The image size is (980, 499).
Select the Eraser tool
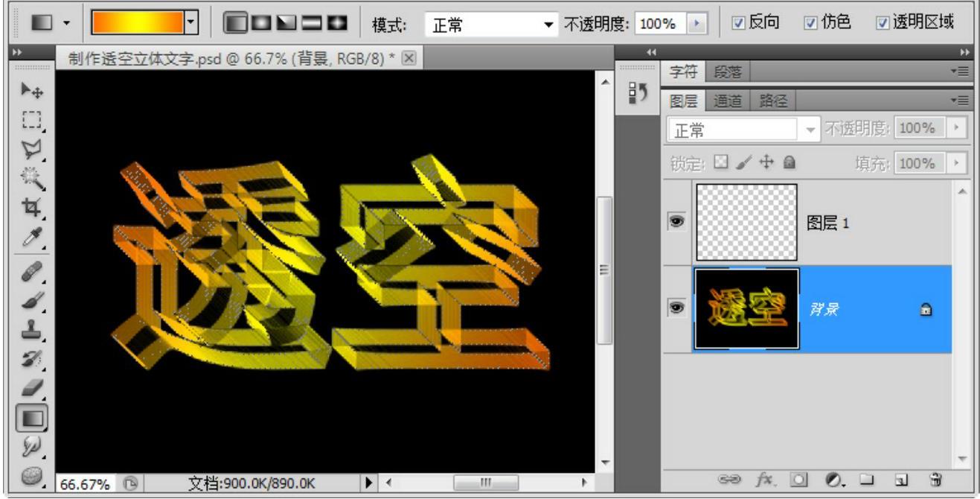(x=32, y=387)
